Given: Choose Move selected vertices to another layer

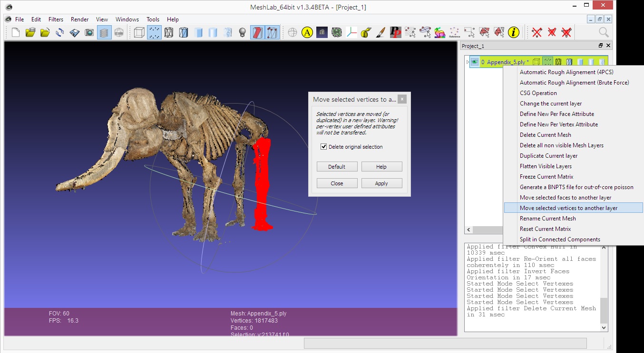Looking at the screenshot, I should (568, 208).
